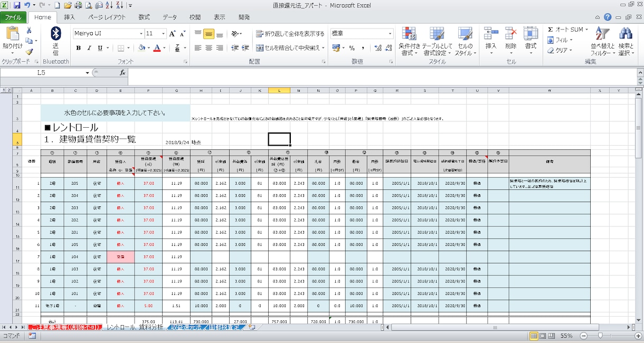Switch to the 挿入 ribbon tab
The height and width of the screenshot is (343, 644).
coord(69,17)
